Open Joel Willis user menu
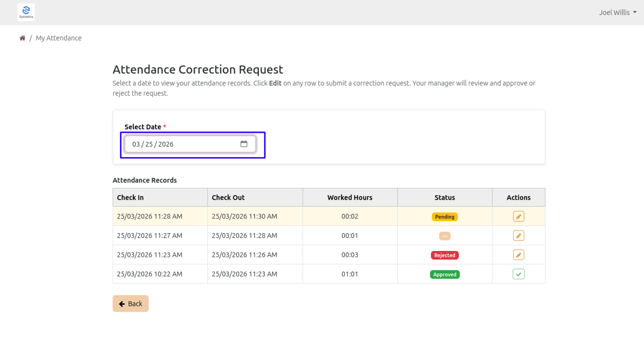This screenshot has height=343, width=644. 618,13
